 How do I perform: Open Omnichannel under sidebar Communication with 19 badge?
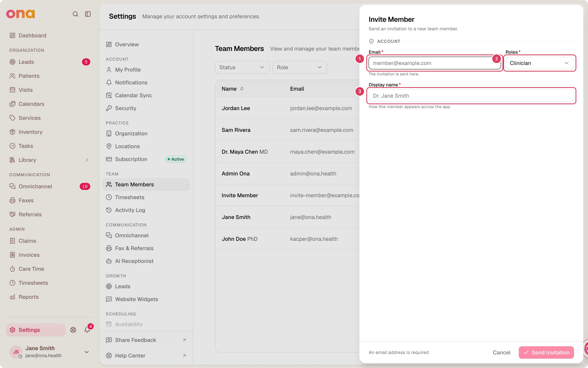(50, 187)
